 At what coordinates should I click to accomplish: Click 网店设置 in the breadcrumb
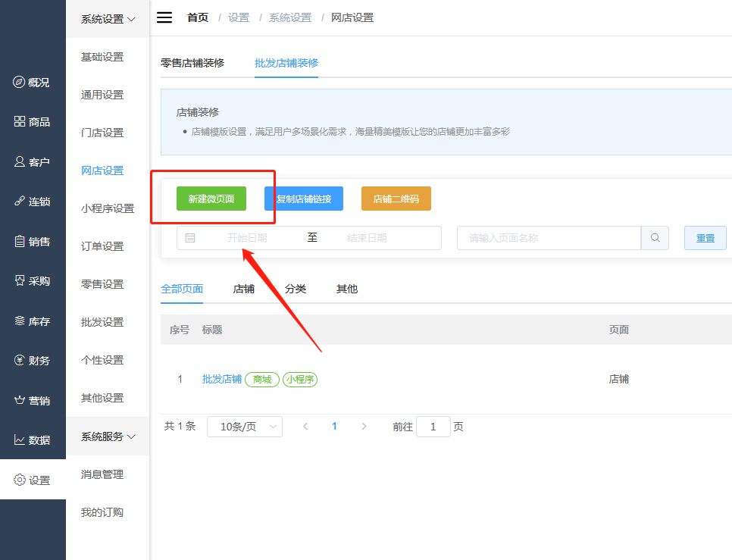(352, 17)
